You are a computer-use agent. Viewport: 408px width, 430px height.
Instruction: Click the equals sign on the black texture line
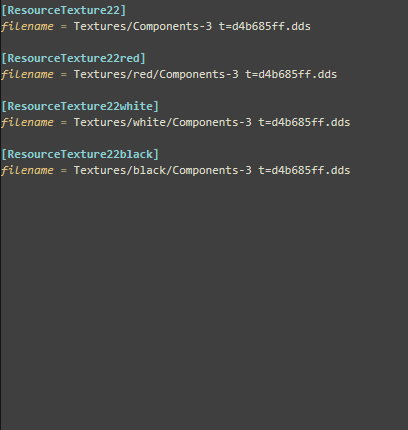click(x=63, y=171)
